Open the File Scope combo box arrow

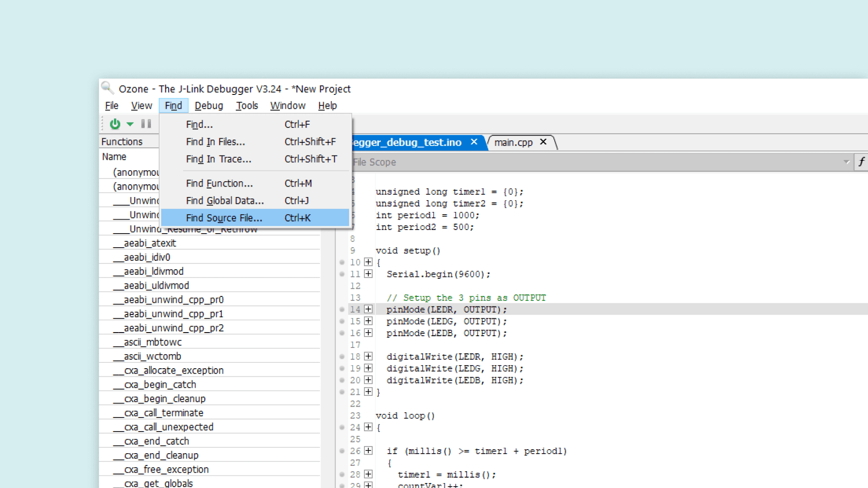click(x=846, y=162)
